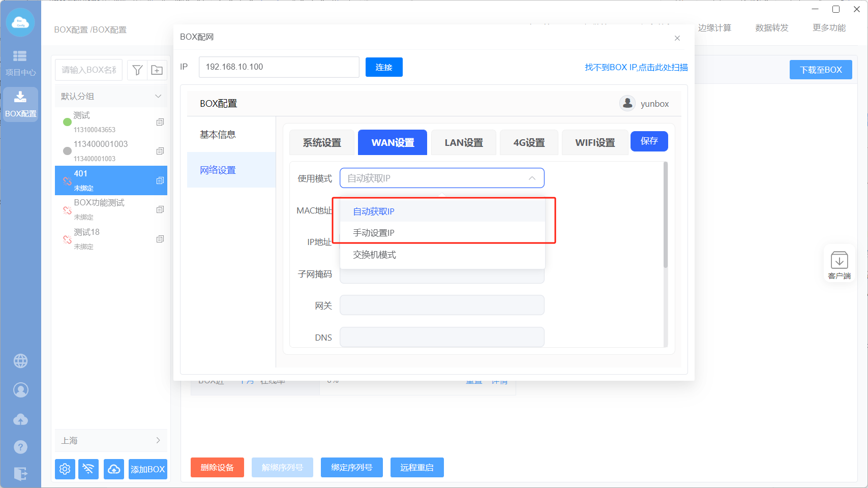Switch to the LAN settings tab
The image size is (868, 488).
tap(463, 143)
